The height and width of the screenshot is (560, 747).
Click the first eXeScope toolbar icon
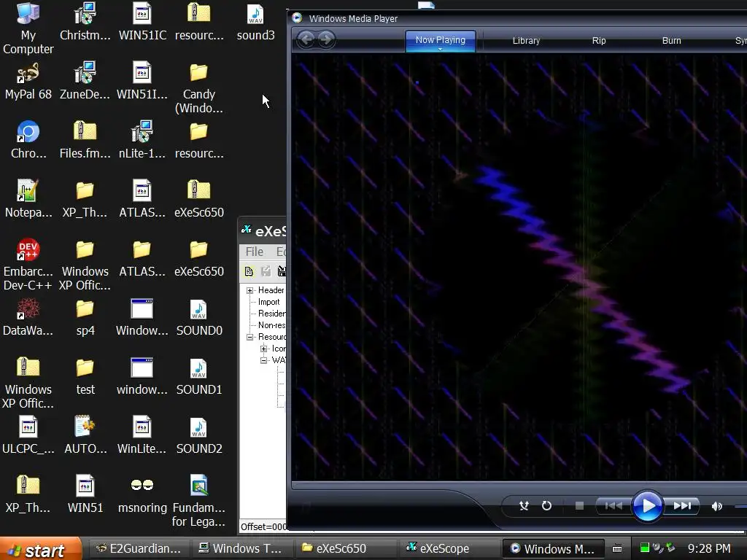249,271
